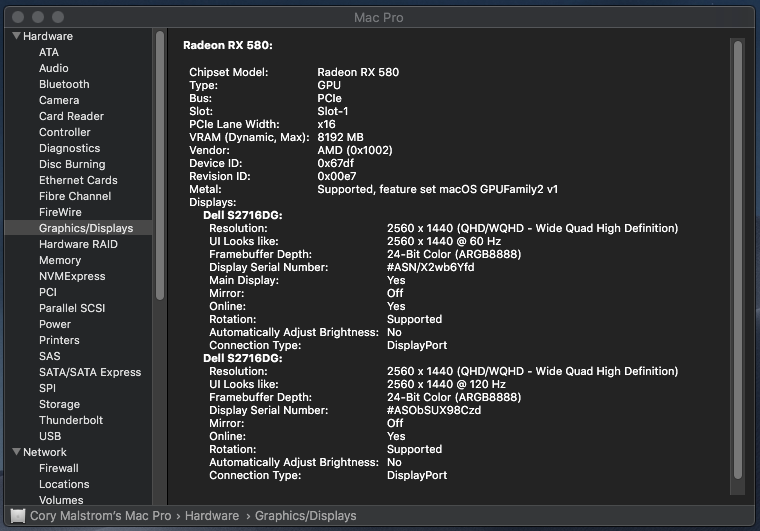This screenshot has height=531, width=760.
Task: Select PCI in the sidebar
Action: point(48,292)
